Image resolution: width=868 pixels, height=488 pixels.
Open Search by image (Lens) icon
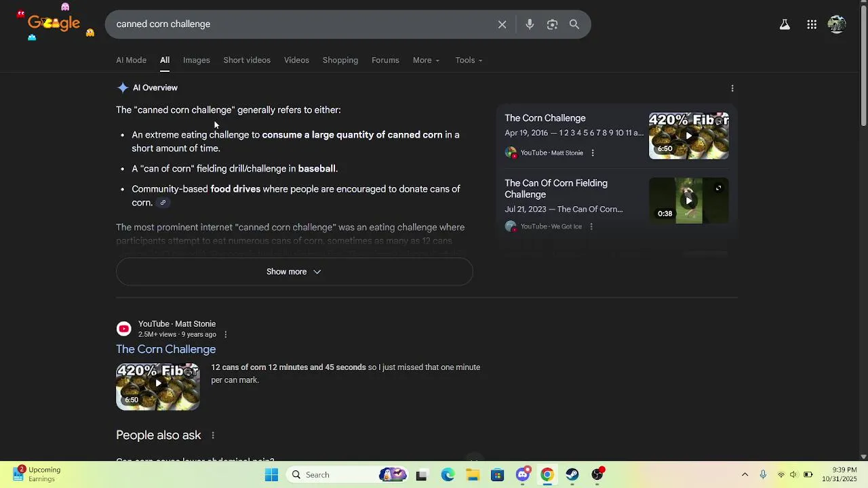(x=552, y=24)
